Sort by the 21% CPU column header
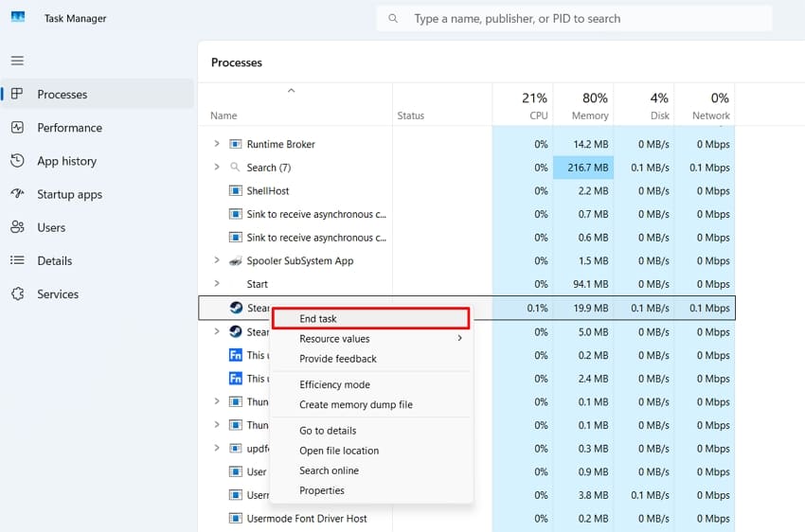This screenshot has height=532, width=805. (523, 105)
